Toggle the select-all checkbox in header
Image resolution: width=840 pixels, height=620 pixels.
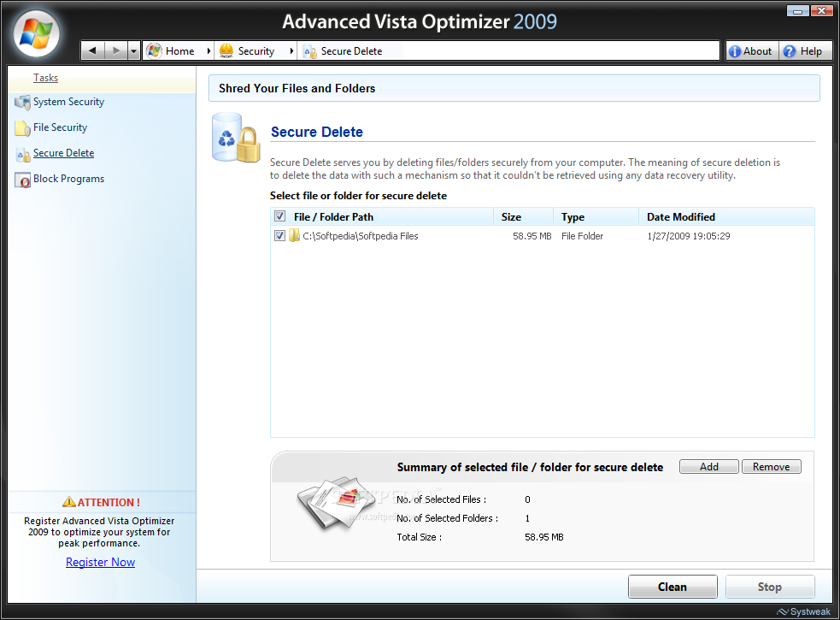point(279,216)
